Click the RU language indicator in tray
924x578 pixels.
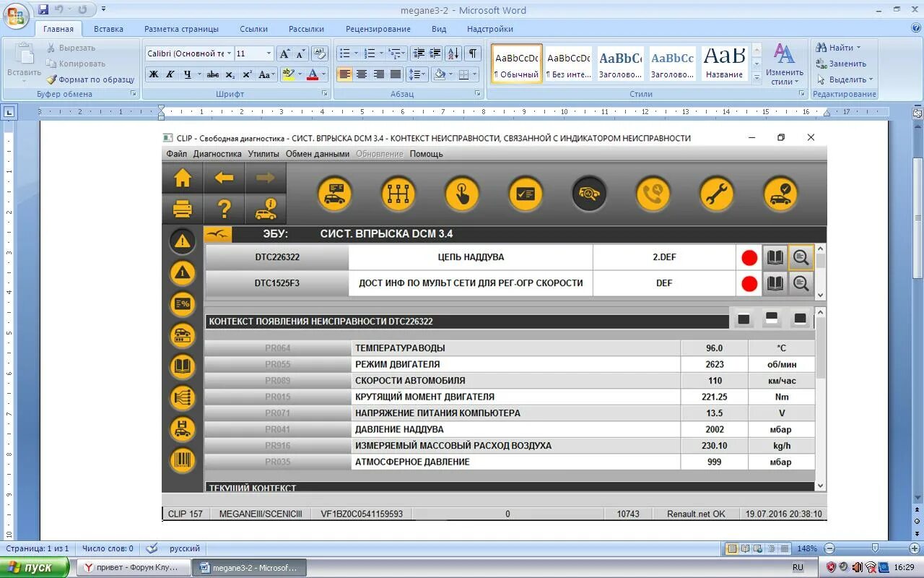click(798, 567)
